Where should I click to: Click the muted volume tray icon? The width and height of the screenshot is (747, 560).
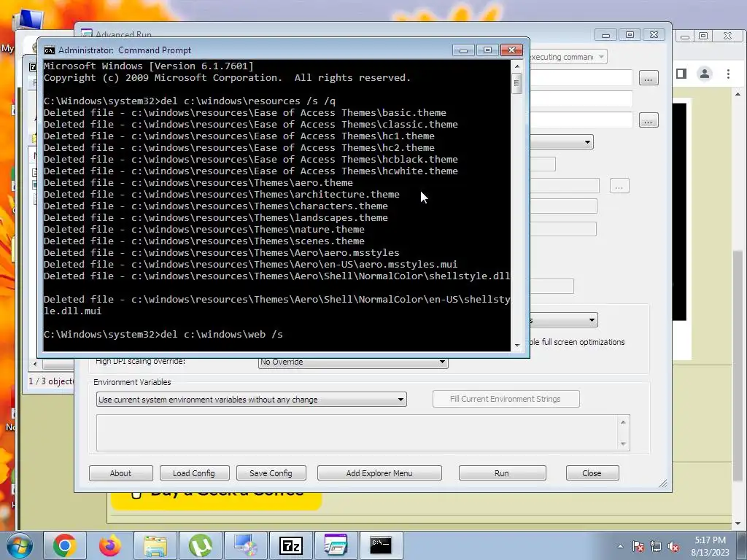tap(673, 547)
